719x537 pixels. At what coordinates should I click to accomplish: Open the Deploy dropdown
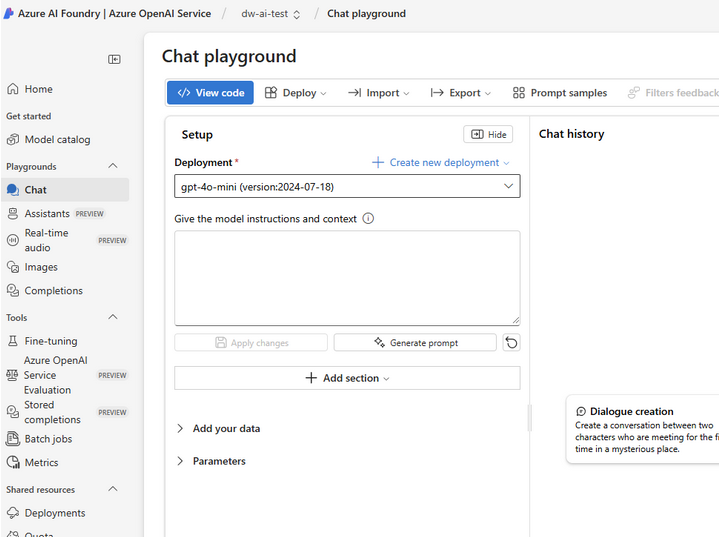point(296,93)
